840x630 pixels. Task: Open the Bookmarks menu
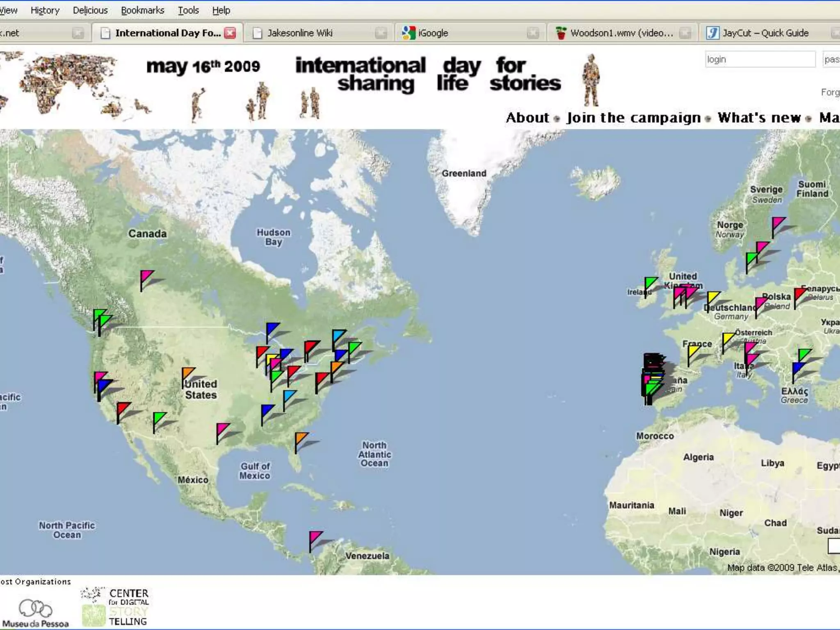tap(142, 10)
